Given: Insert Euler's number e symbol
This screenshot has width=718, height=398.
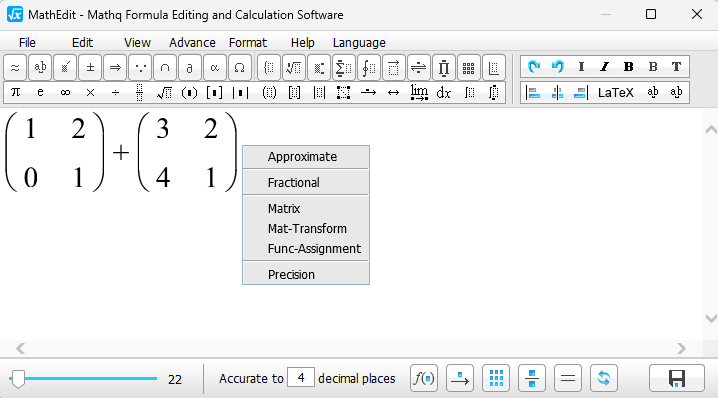Looking at the screenshot, I should point(40,93).
